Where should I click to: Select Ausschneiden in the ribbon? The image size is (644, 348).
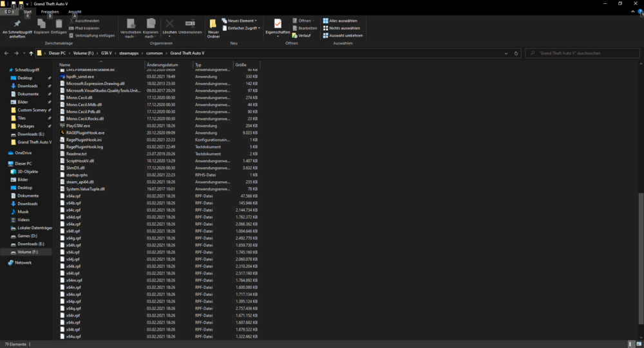click(84, 21)
